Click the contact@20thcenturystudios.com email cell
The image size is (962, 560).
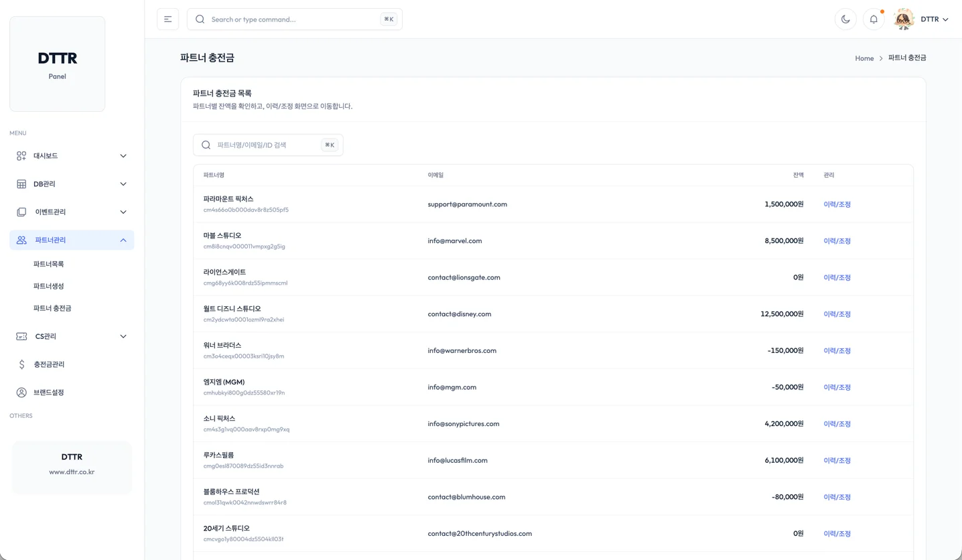(480, 534)
